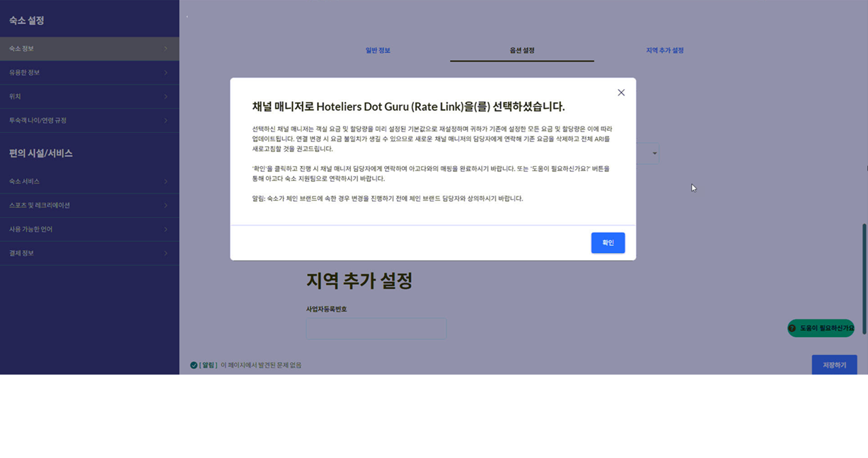868x458 pixels.
Task: Close the channel manager dialog with X
Action: coord(621,93)
